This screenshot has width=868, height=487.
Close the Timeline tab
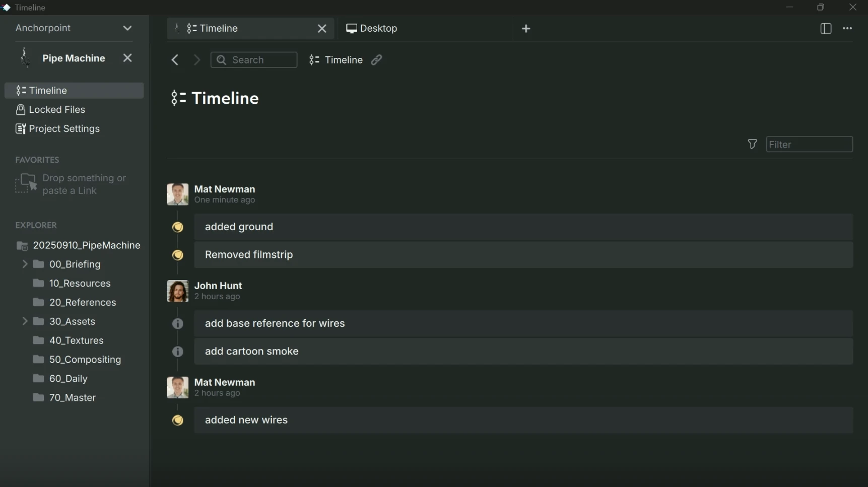(322, 29)
